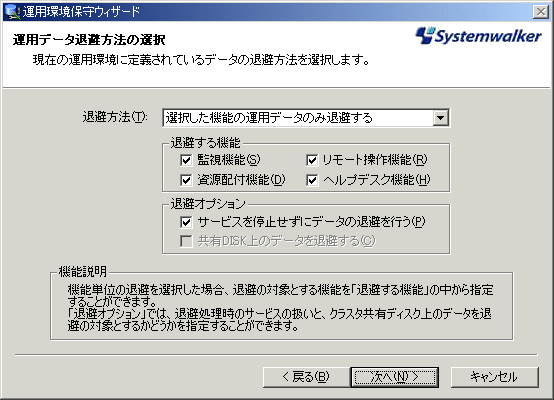Click the 退避方法(T) label
This screenshot has width=554, height=400.
tap(115, 117)
